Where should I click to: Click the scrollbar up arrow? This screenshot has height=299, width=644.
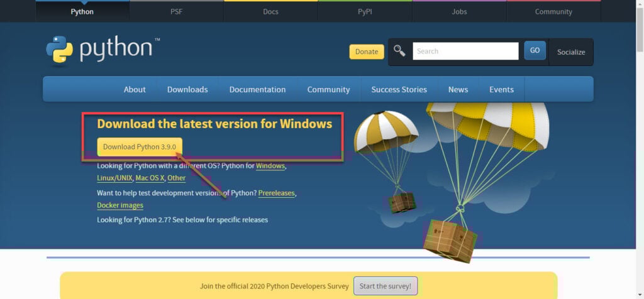pyautogui.click(x=640, y=3)
